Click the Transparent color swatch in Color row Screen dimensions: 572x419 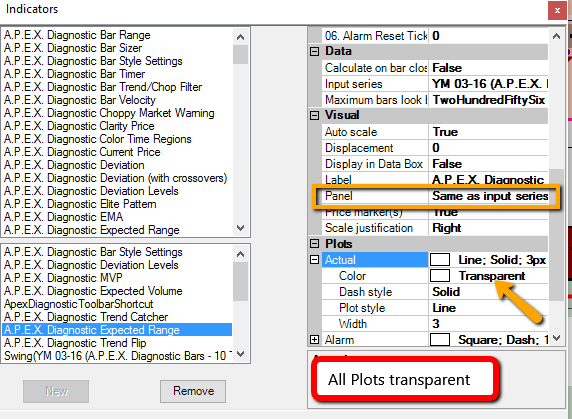440,276
